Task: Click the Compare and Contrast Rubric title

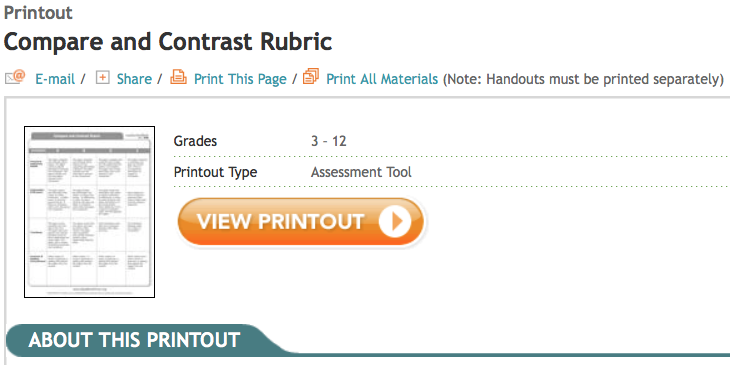Action: click(x=168, y=42)
